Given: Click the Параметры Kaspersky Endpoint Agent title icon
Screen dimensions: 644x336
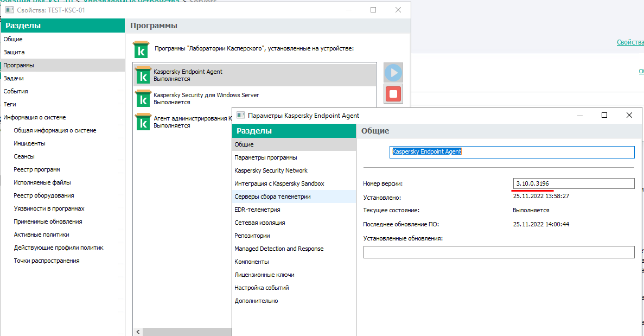Looking at the screenshot, I should pos(241,116).
